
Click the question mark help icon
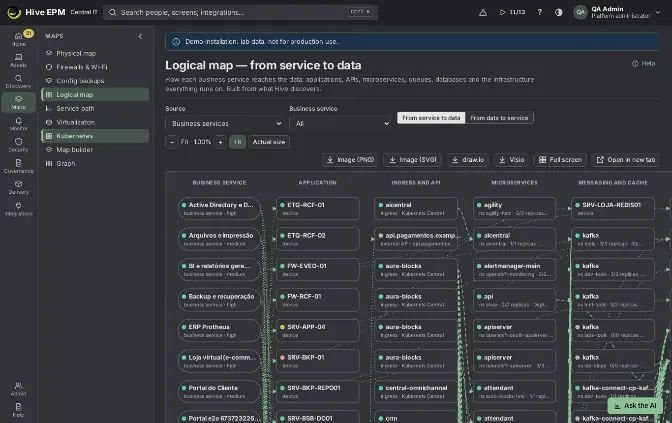[x=540, y=12]
